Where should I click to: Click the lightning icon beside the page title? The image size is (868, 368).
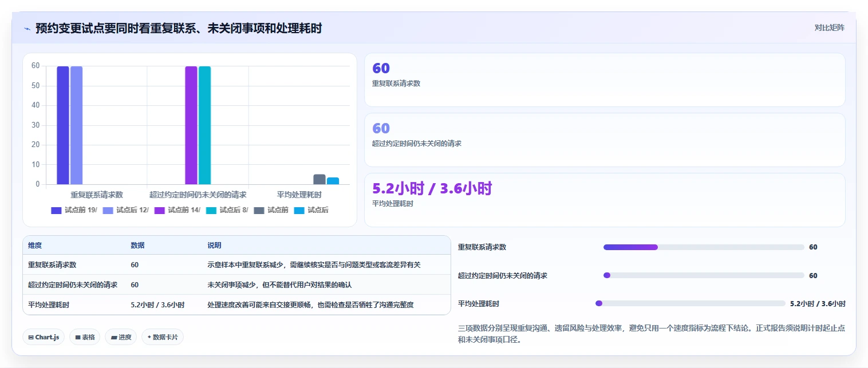pos(27,28)
